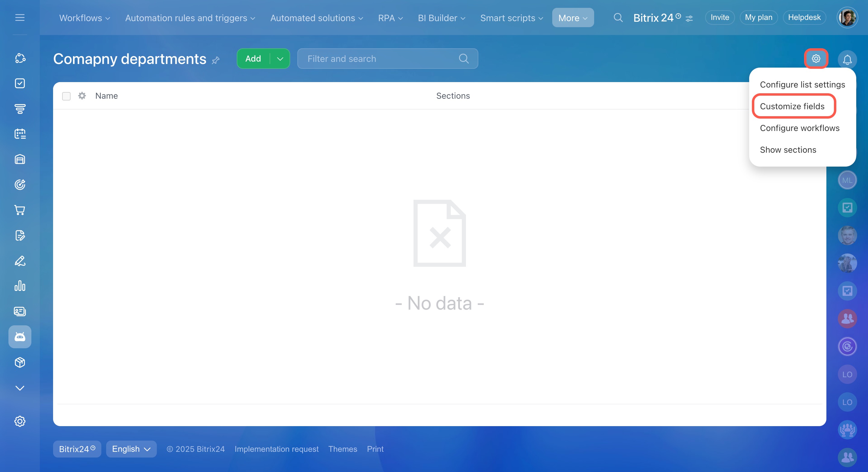
Task: Open the Automation robot sidebar icon
Action: pos(20,337)
